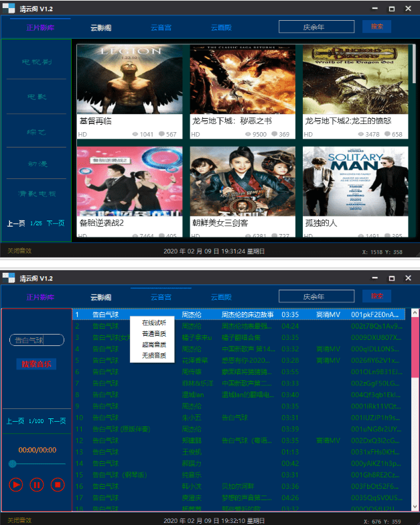The width and height of the screenshot is (420, 525).
Task: Select the 电视剧 category in sidebar
Action: coord(36,62)
